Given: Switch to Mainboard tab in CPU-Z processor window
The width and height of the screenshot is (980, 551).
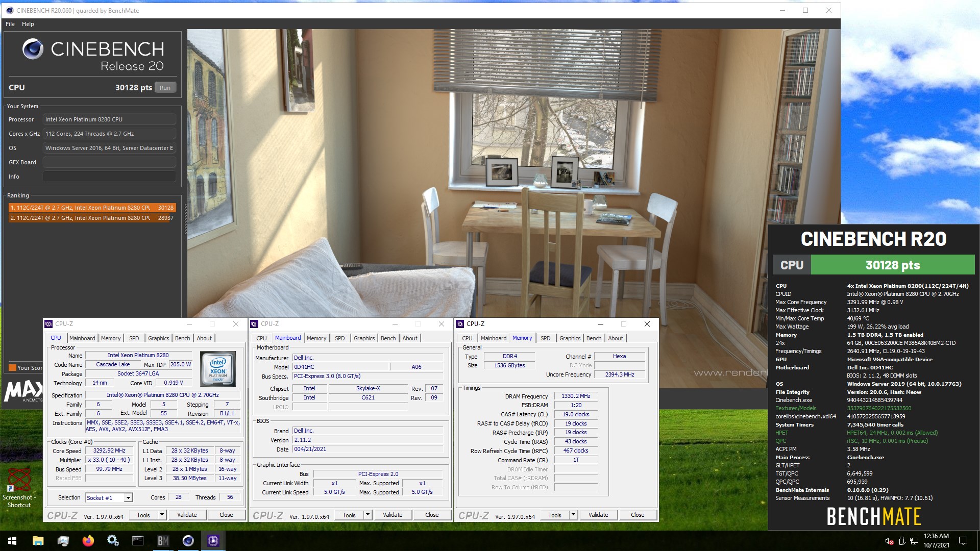Looking at the screenshot, I should (x=82, y=338).
